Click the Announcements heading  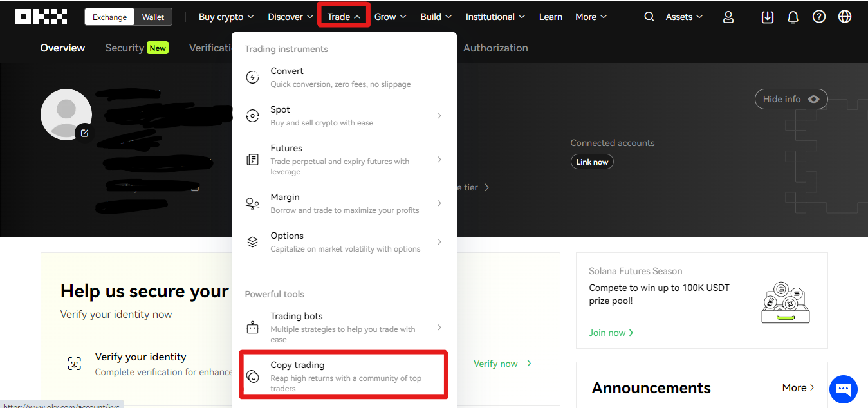point(651,388)
